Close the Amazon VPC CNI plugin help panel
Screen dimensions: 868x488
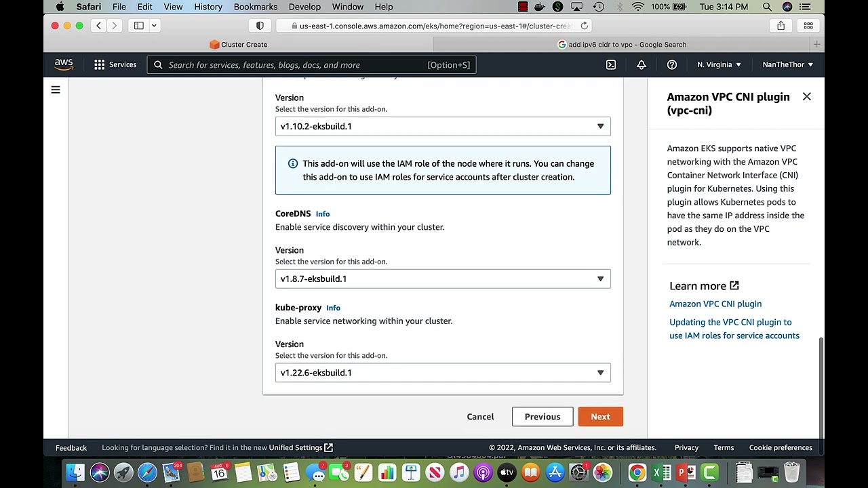coord(807,97)
